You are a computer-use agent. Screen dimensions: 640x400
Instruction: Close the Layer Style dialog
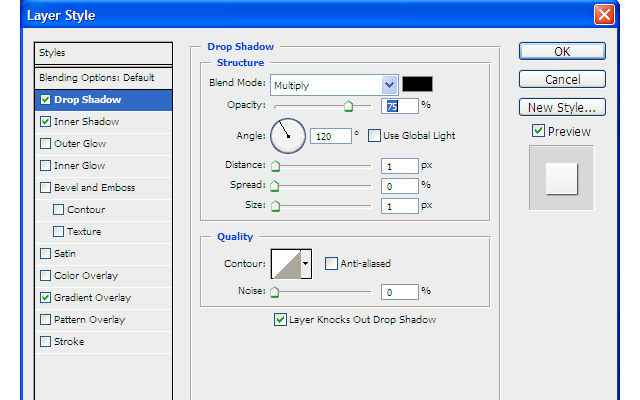(x=603, y=15)
